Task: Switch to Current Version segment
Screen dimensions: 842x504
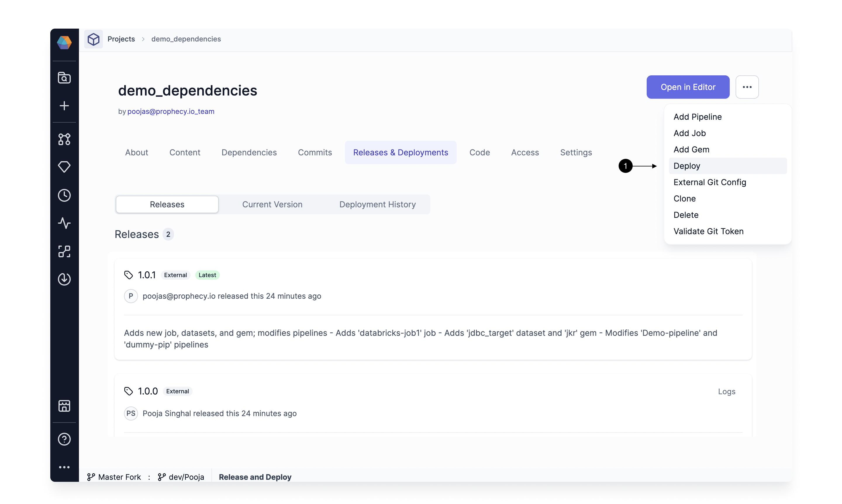Action: coord(272,204)
